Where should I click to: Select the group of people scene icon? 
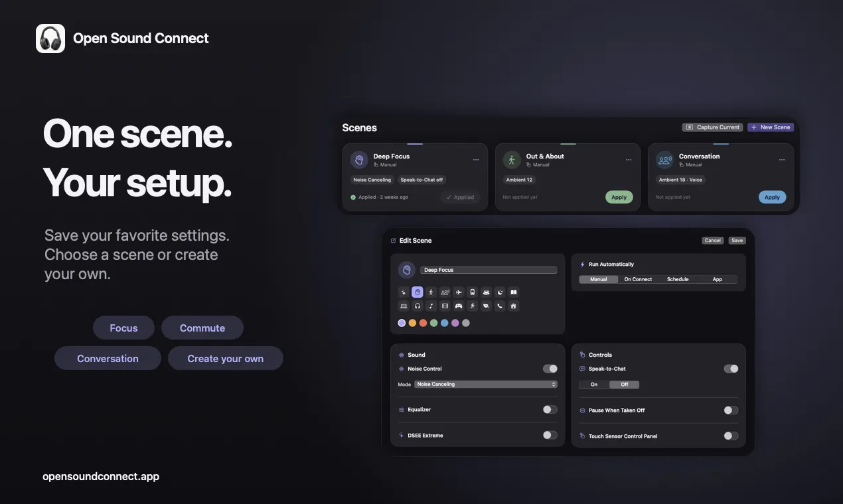[x=445, y=292]
